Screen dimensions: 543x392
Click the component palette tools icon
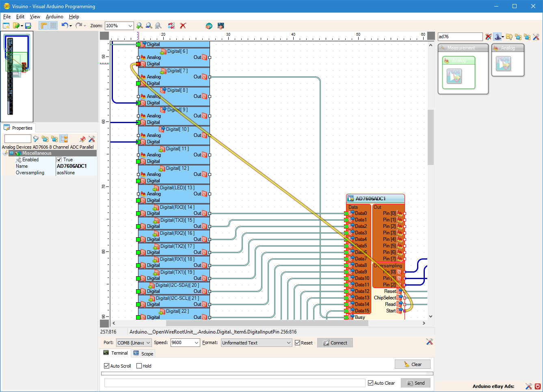click(x=536, y=37)
